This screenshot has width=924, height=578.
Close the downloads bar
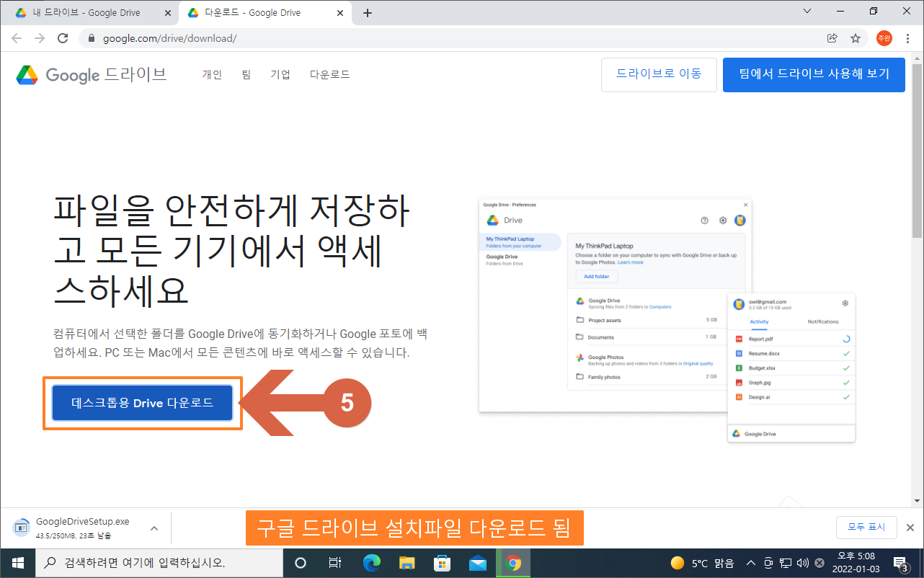click(910, 527)
